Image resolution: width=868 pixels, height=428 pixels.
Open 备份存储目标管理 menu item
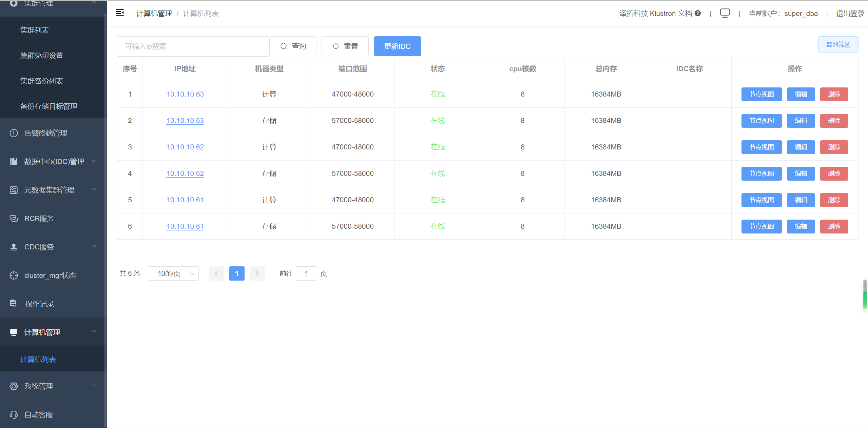coord(49,106)
